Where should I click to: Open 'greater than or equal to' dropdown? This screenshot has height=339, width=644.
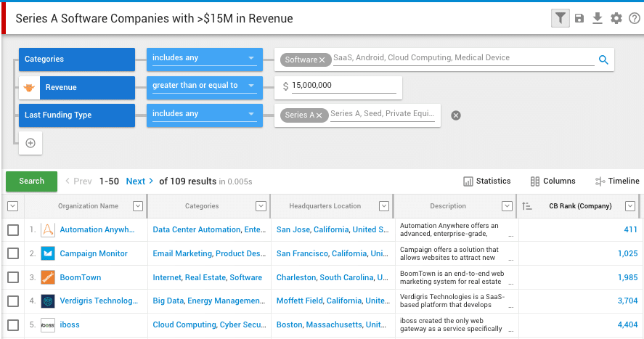tap(205, 87)
